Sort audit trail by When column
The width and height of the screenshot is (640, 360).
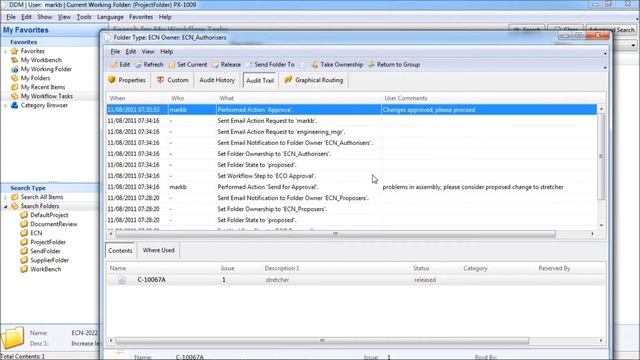click(x=137, y=98)
